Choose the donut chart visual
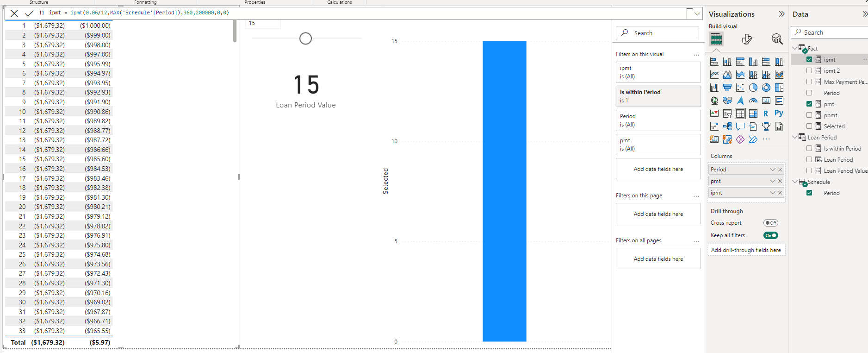This screenshot has height=353, width=868. (x=766, y=88)
